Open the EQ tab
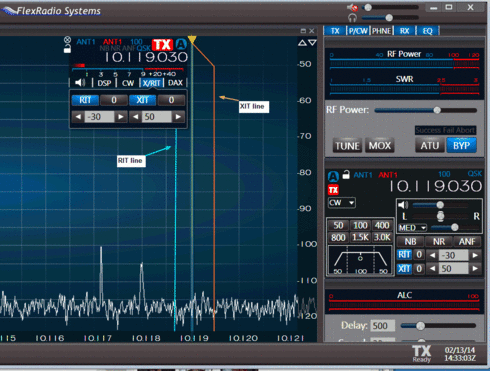 (428, 31)
